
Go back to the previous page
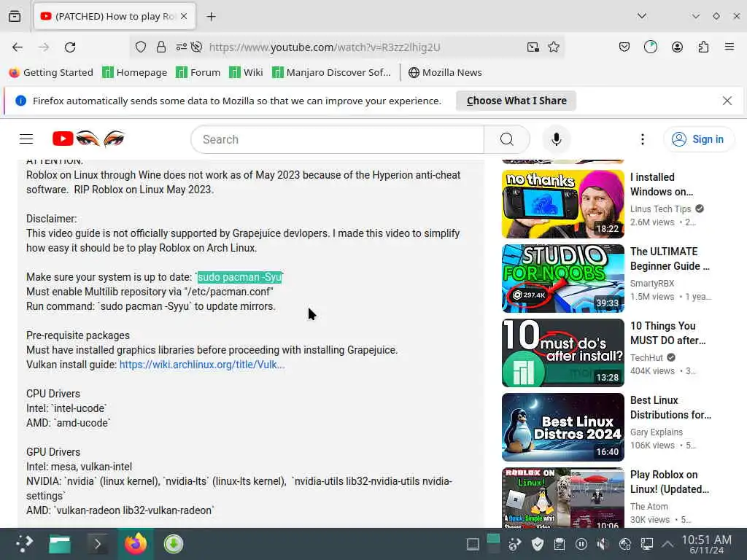18,47
